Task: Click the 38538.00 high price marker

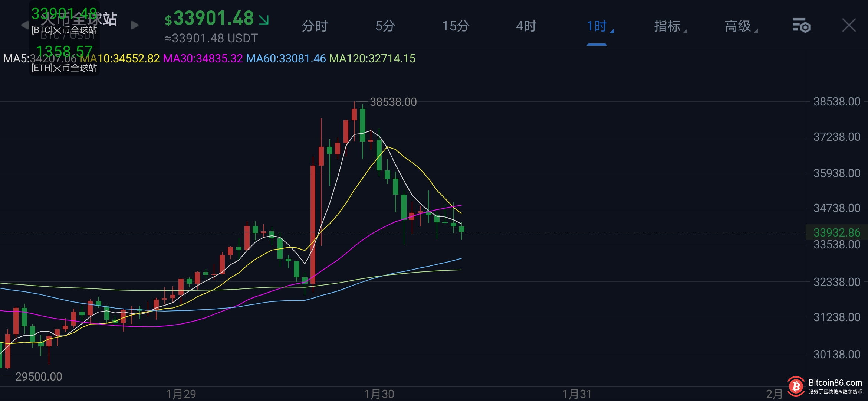Action: (x=393, y=102)
